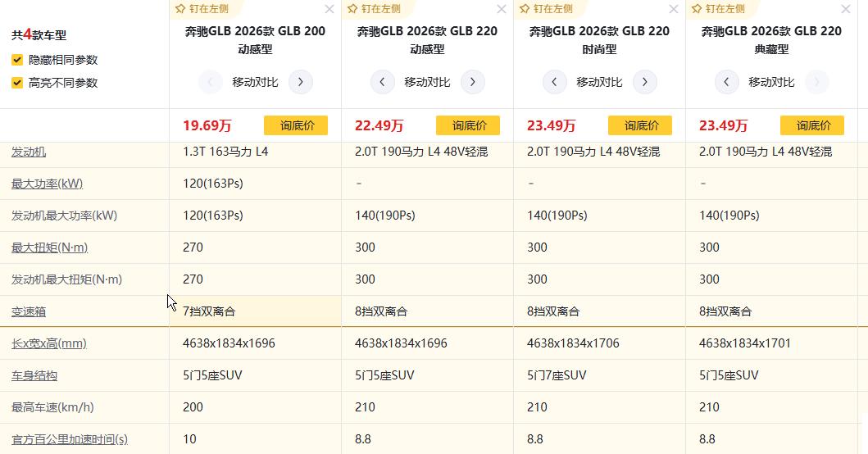
Task: Click the 共4款车型 count text
Action: 39,35
